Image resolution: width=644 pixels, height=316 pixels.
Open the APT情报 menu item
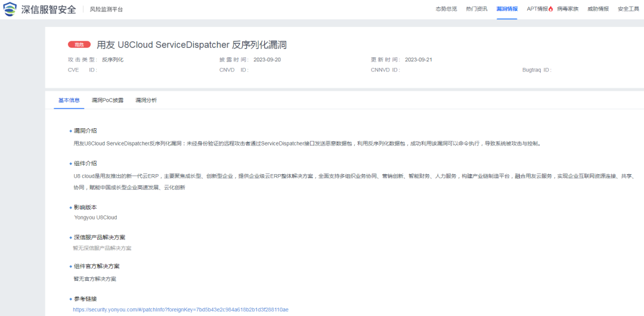[537, 9]
